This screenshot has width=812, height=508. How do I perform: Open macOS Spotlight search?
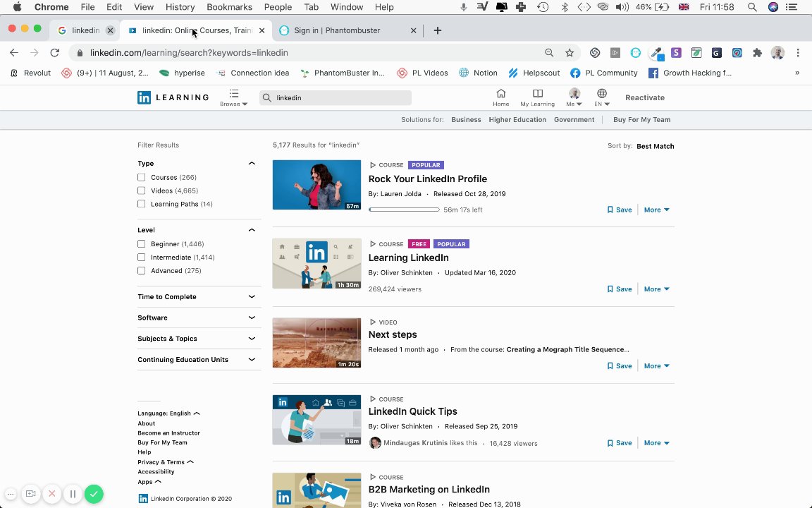(x=752, y=7)
